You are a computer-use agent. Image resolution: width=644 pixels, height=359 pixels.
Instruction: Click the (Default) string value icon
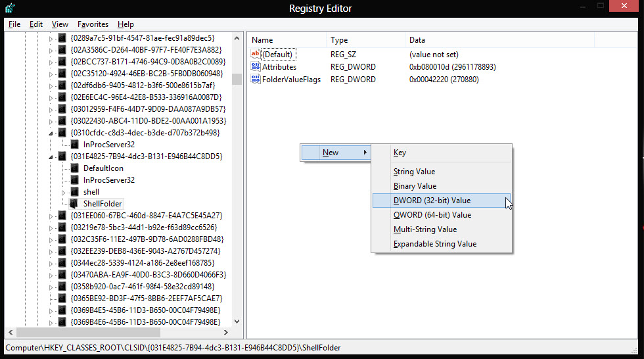256,54
